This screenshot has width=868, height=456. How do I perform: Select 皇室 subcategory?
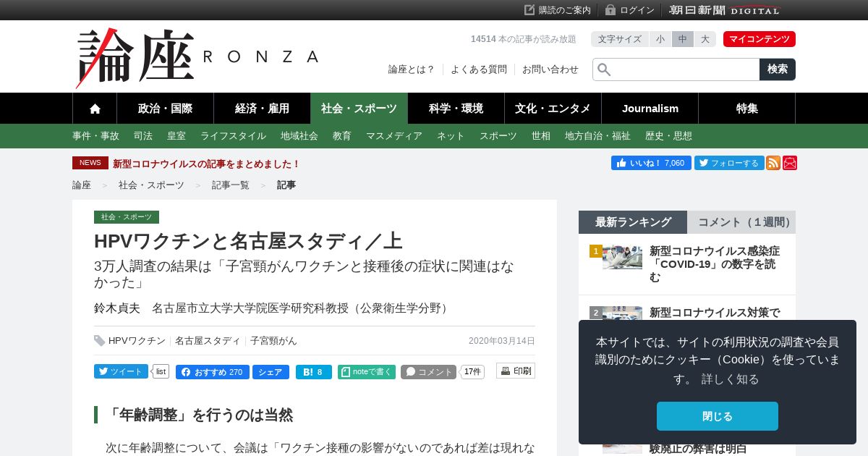[176, 136]
